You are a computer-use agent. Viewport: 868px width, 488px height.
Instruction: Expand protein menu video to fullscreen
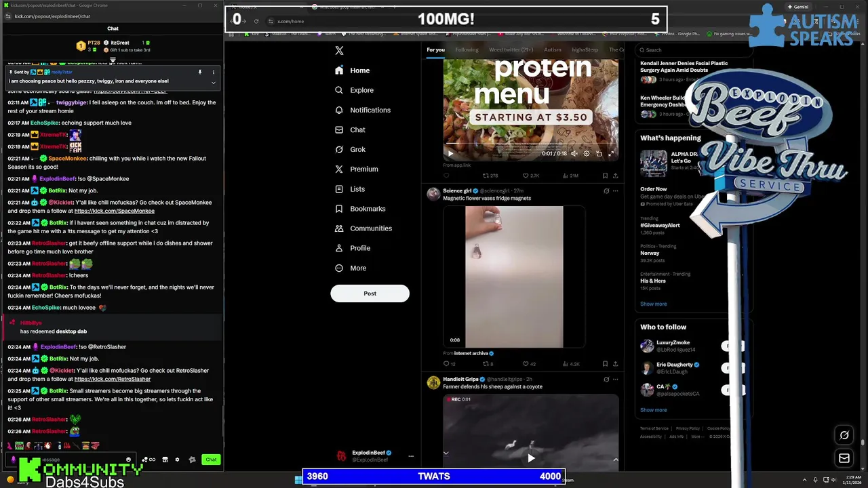pos(610,154)
